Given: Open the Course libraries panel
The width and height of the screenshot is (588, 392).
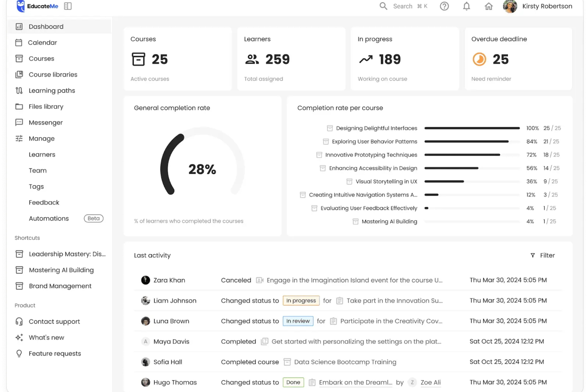Looking at the screenshot, I should 53,74.
